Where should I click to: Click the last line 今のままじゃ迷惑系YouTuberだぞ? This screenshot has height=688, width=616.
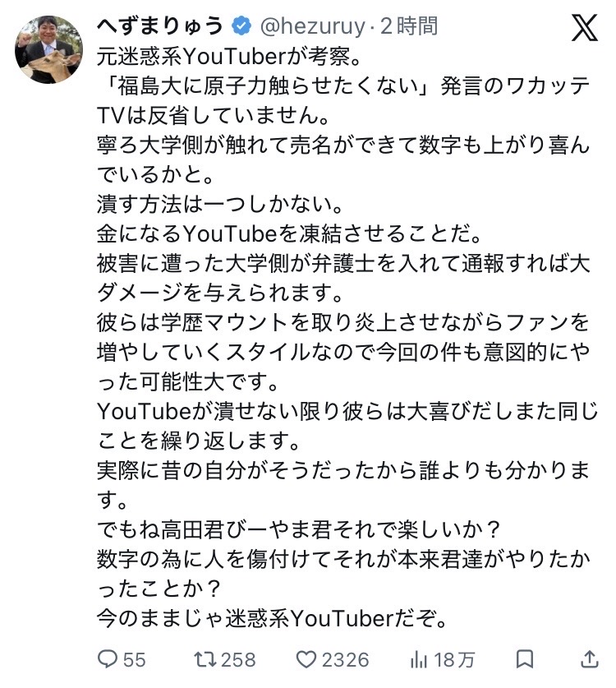pos(272,619)
